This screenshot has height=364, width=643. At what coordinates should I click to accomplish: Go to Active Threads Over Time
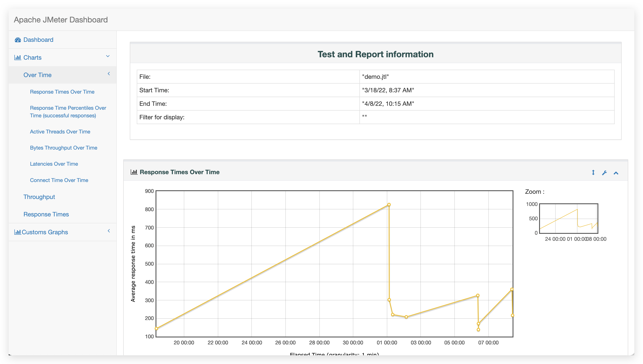(60, 132)
